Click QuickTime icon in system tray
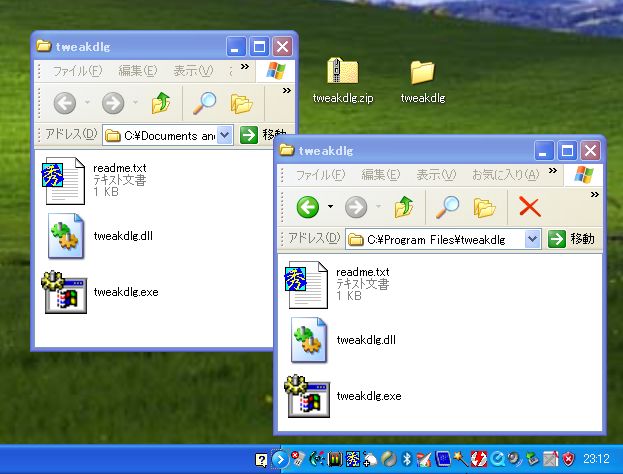The width and height of the screenshot is (623, 474). (x=497, y=459)
